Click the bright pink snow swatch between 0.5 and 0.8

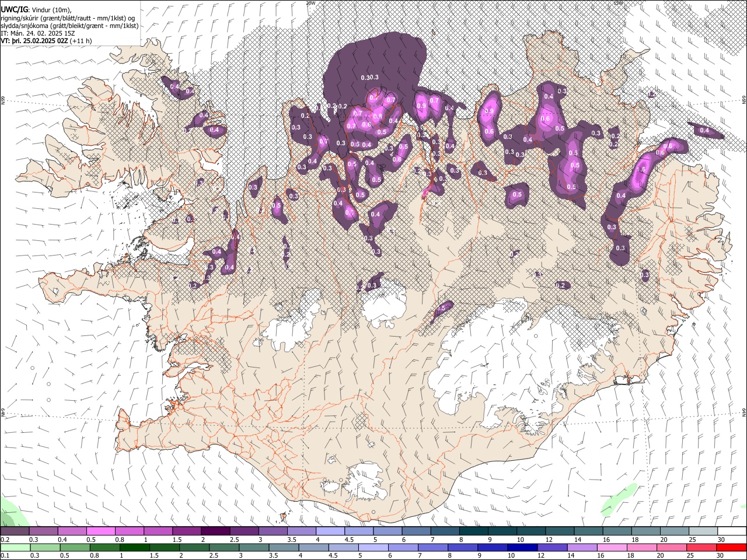point(101,531)
